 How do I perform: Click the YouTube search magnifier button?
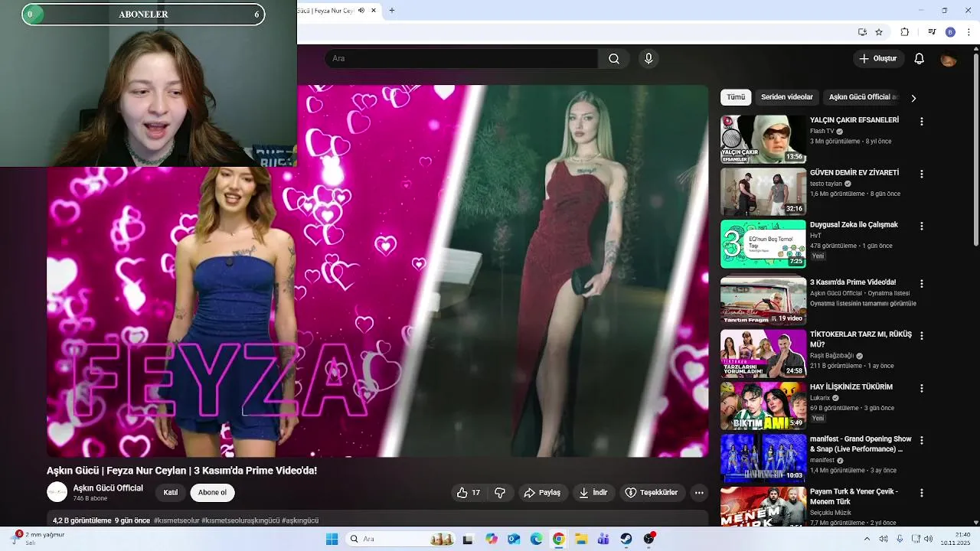pyautogui.click(x=613, y=59)
